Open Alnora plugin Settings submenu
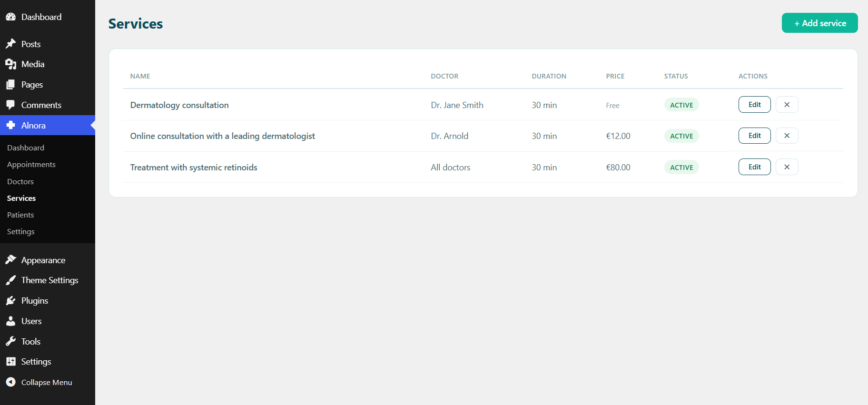This screenshot has height=405, width=868. [21, 232]
